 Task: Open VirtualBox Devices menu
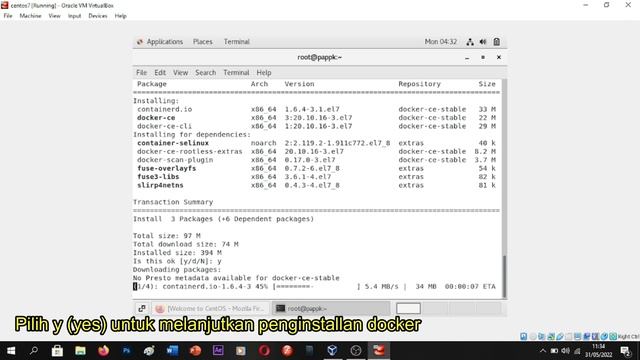click(x=98, y=16)
